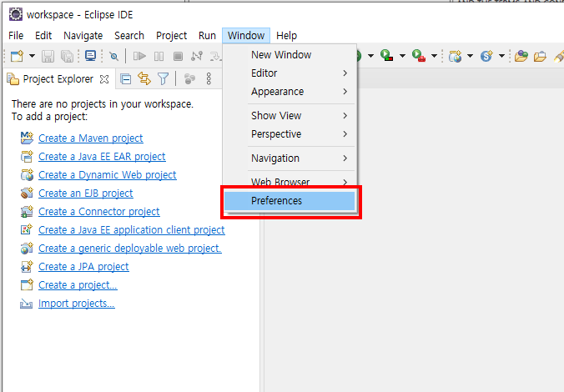The height and width of the screenshot is (392, 564).
Task: Toggle the Skip All Breakpoints icon
Action: 114,56
